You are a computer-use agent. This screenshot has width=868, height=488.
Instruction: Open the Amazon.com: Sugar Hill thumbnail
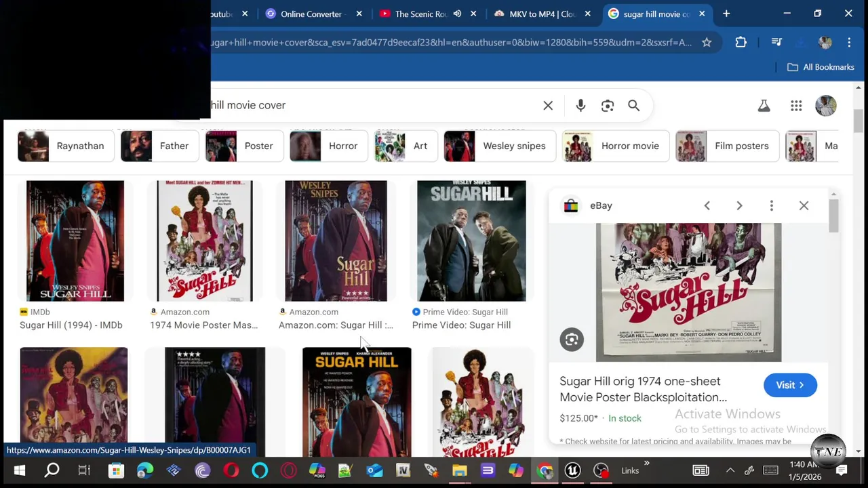pos(336,241)
